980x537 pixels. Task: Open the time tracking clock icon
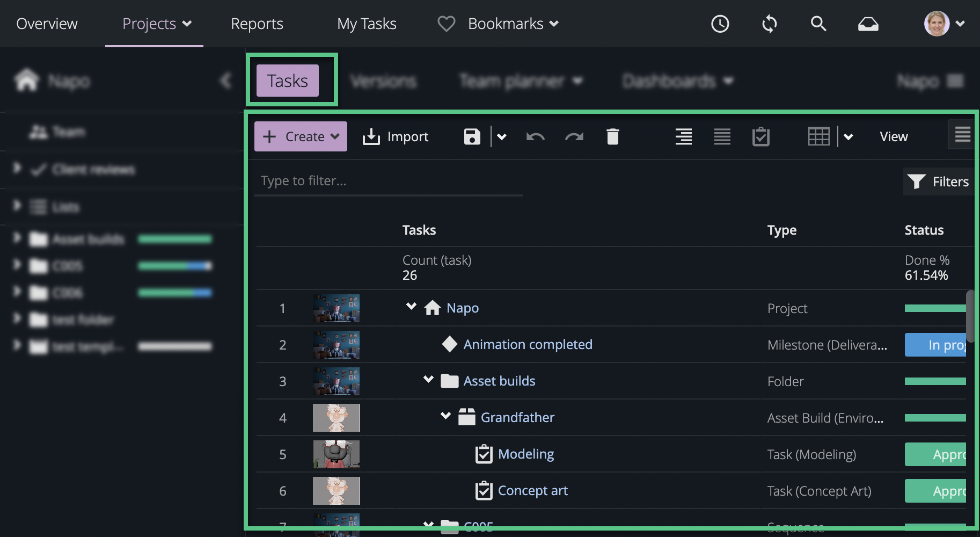click(x=720, y=24)
